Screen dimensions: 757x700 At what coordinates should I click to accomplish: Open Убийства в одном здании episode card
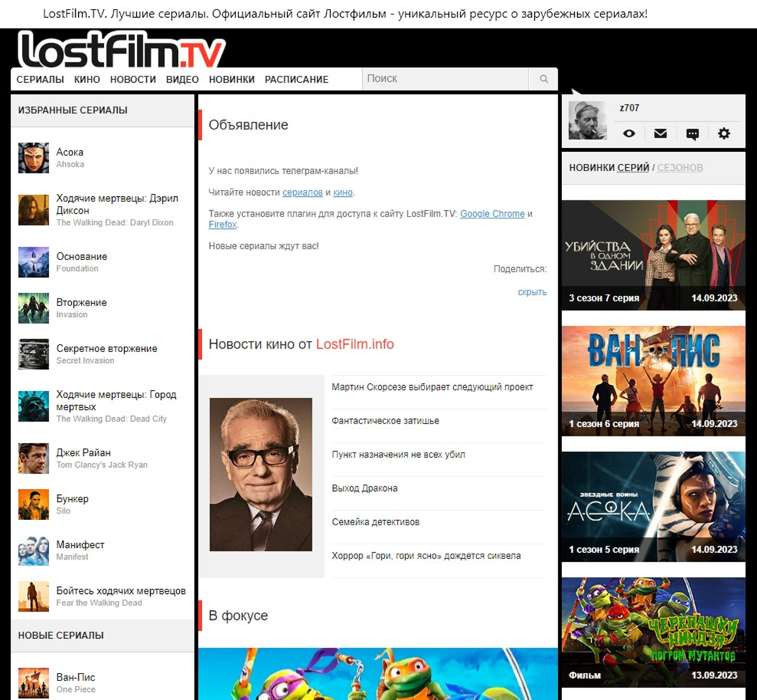pos(653,255)
